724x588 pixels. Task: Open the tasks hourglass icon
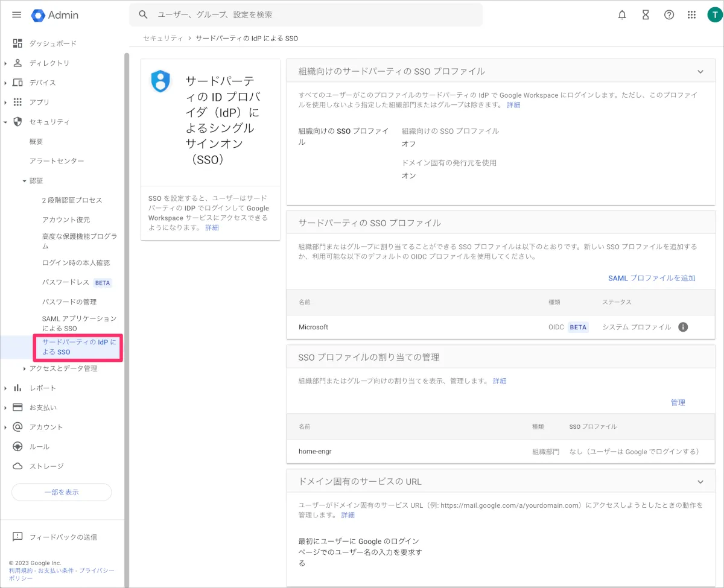pos(646,15)
